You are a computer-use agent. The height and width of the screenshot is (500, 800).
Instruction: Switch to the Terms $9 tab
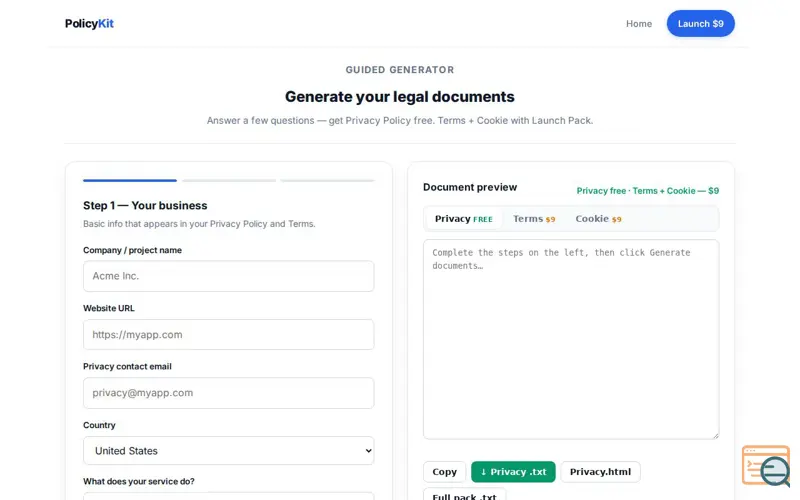(x=534, y=219)
